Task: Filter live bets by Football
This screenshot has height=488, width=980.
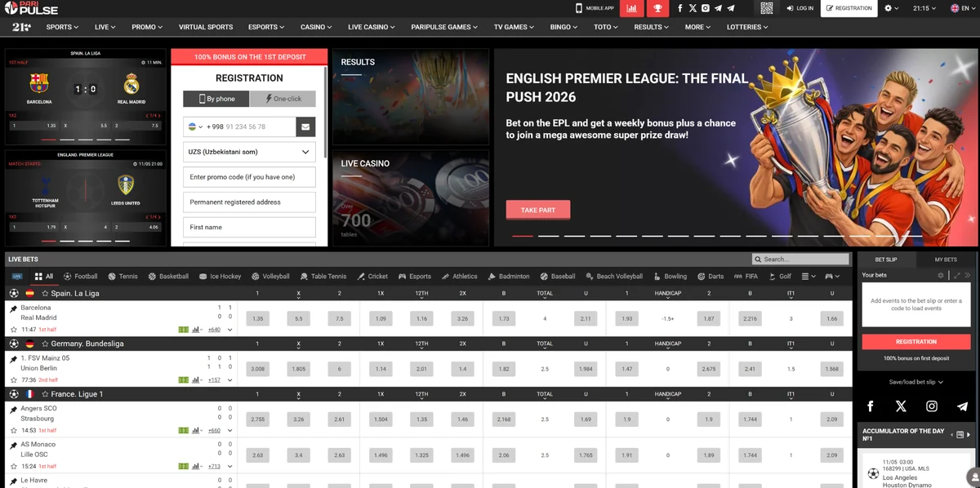Action: tap(80, 277)
